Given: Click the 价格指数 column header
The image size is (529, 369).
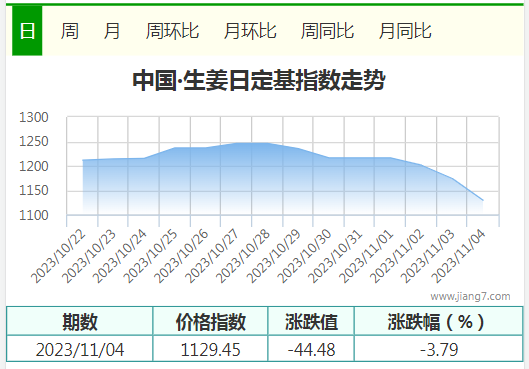Looking at the screenshot, I should pos(210,321).
